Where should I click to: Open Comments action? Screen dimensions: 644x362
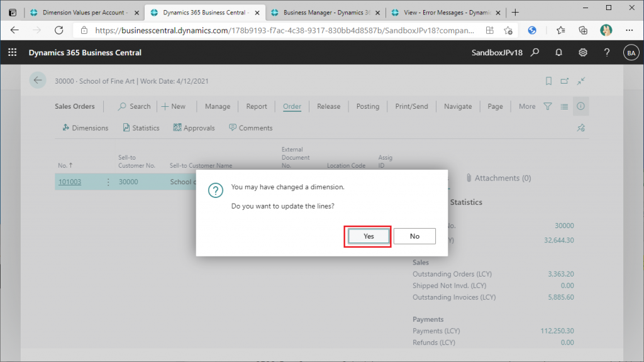(250, 128)
